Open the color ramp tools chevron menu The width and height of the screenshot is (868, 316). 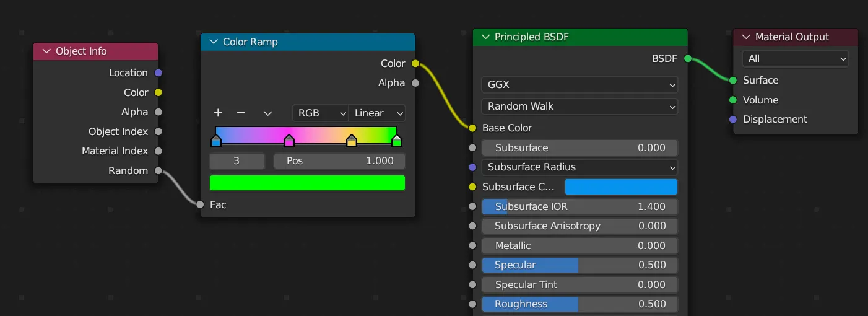click(267, 113)
